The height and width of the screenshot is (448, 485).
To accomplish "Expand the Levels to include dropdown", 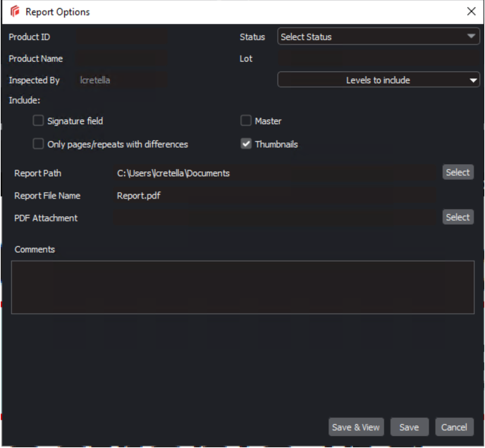I will click(x=379, y=80).
